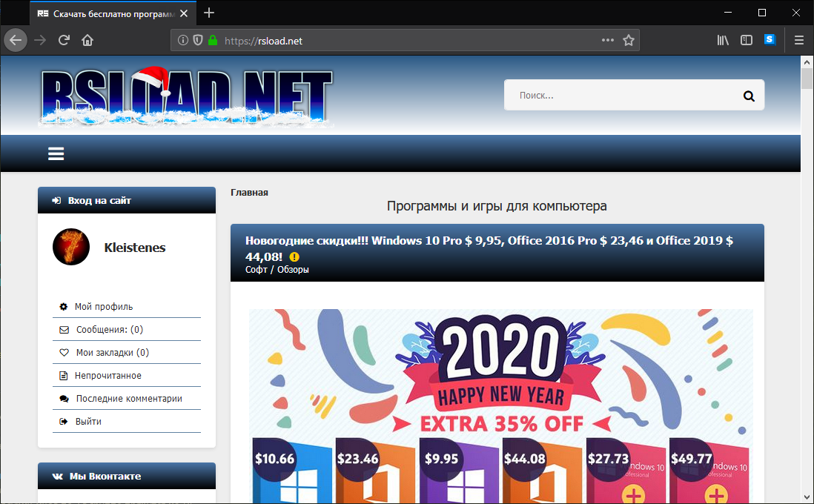Click the heart icon by Мои закладки
The image size is (814, 504).
[64, 353]
